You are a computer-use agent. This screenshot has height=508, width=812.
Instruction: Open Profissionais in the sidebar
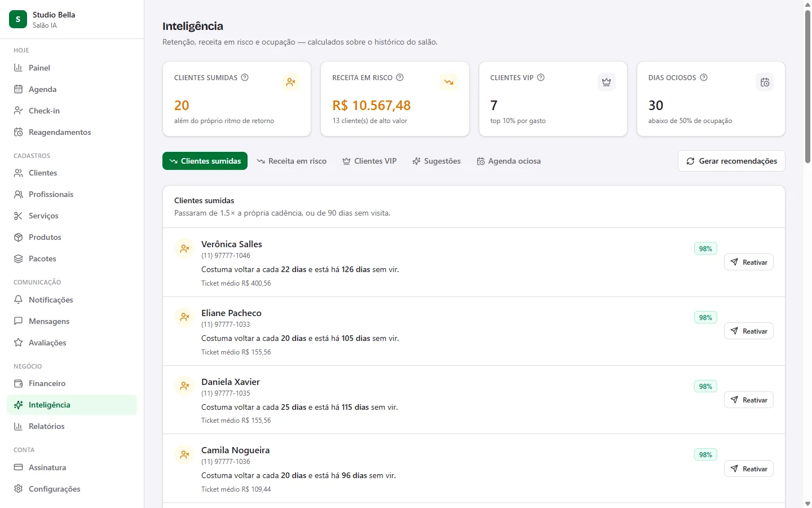[72, 194]
